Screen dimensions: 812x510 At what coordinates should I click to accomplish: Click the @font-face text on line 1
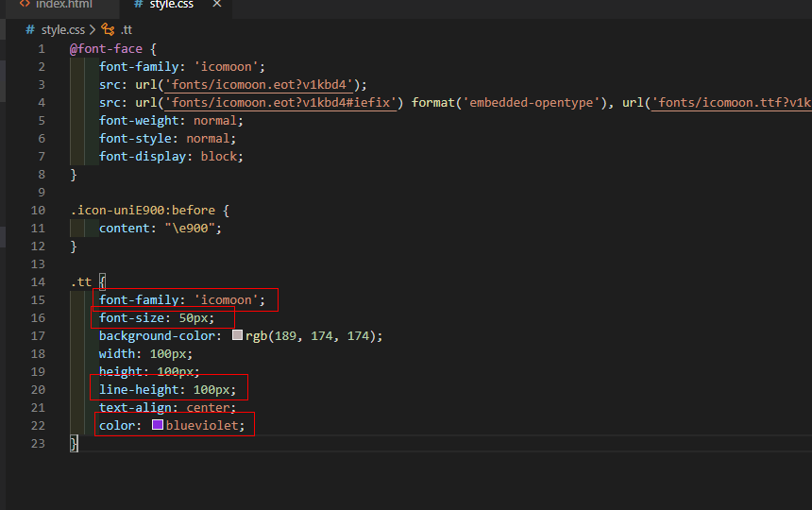pyautogui.click(x=106, y=49)
